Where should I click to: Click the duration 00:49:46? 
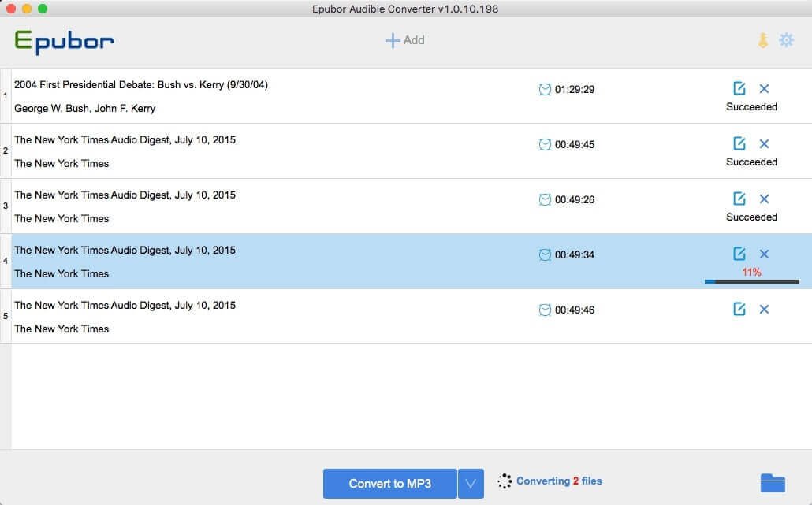(x=575, y=310)
